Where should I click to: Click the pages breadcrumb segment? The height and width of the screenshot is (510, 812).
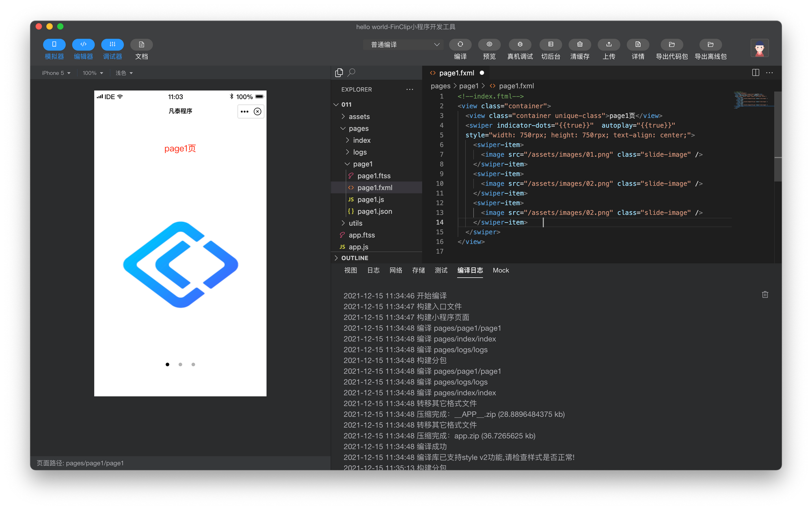[441, 86]
